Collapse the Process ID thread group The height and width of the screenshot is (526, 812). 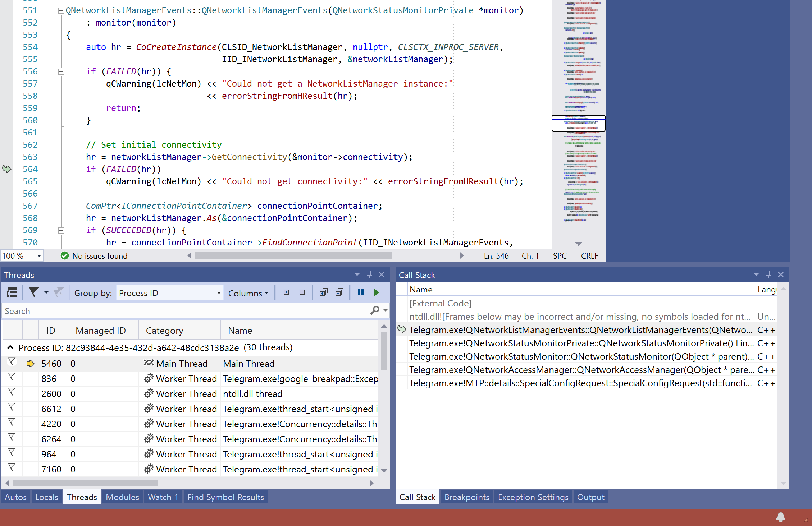pyautogui.click(x=10, y=347)
